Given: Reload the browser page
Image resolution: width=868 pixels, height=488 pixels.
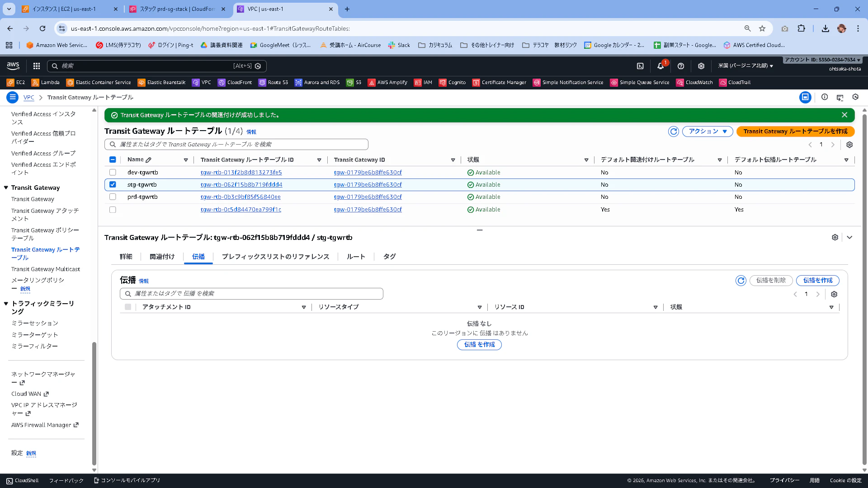Looking at the screenshot, I should [x=42, y=28].
